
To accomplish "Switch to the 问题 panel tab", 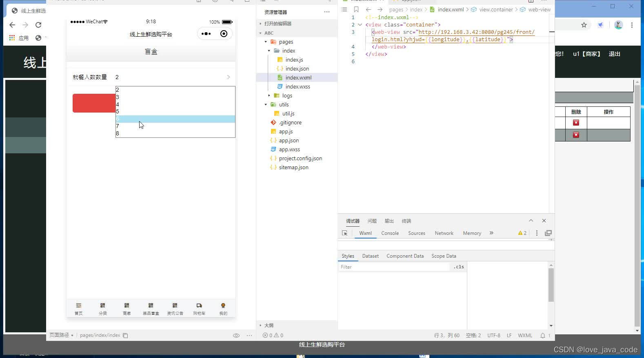I will pos(372,221).
